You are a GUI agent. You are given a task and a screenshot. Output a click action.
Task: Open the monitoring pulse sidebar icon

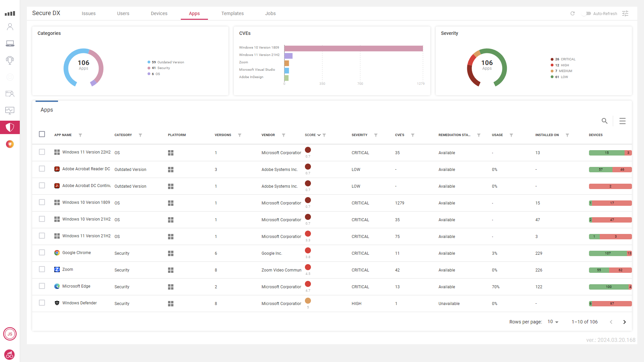coord(10,110)
